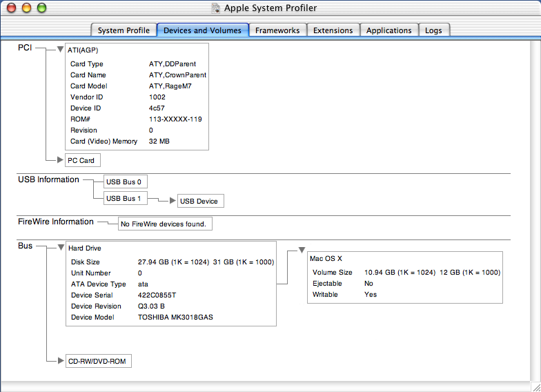This screenshot has height=392, width=541.
Task: Click the vertical scrollbar track
Action: click(x=535, y=210)
